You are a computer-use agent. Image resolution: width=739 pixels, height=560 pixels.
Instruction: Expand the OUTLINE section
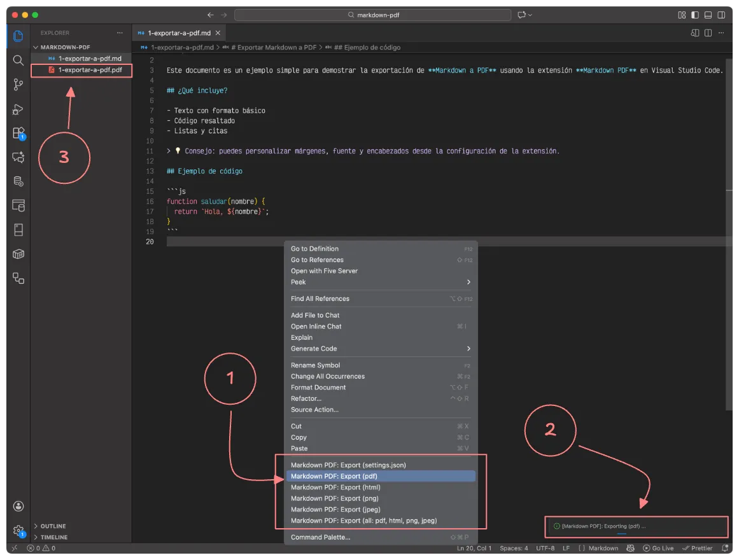tap(53, 526)
